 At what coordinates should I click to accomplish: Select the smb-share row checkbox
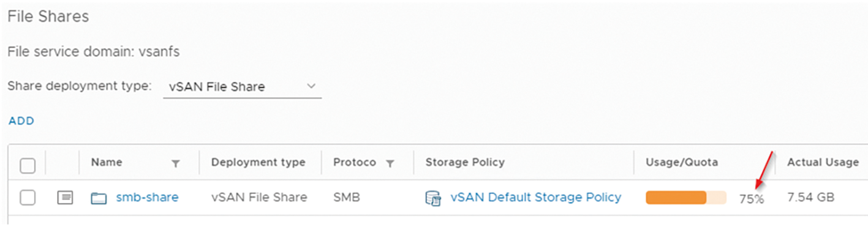28,198
